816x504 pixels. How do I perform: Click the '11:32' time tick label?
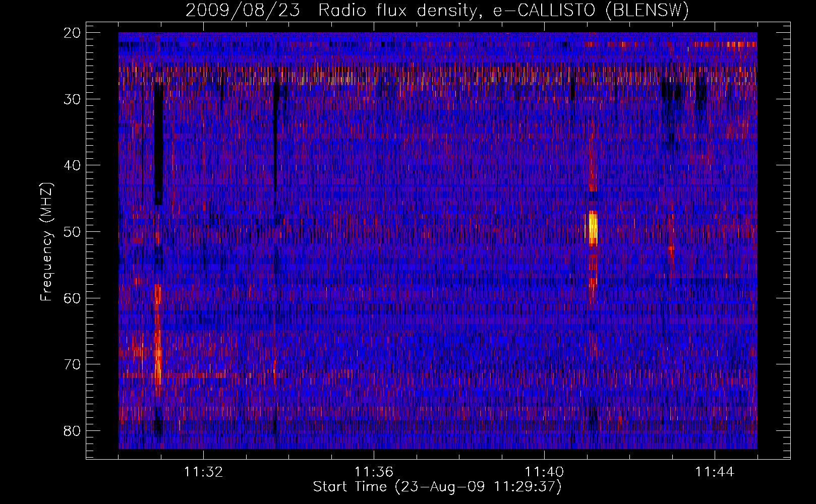[203, 472]
